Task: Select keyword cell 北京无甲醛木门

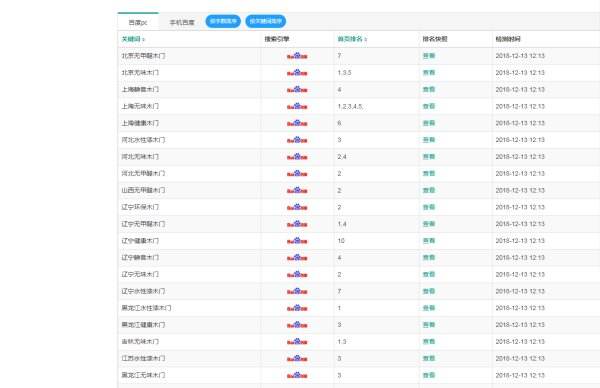Action: [143, 56]
